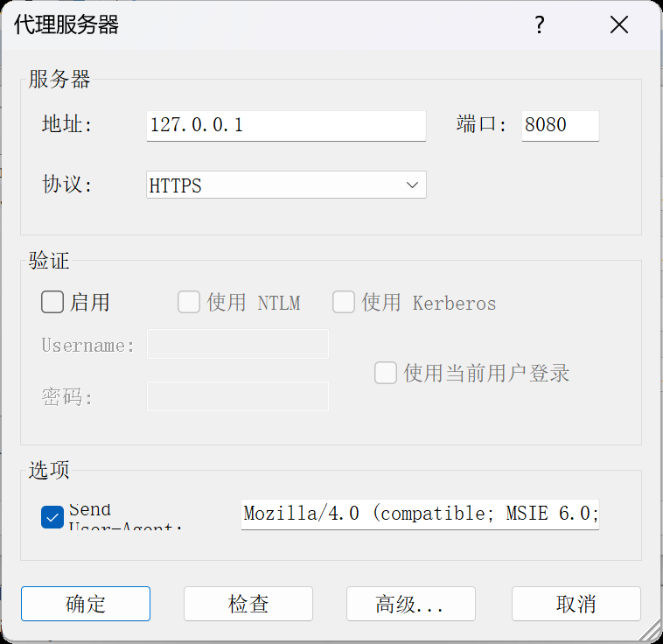Click the Mozilla/4.0 User-Agent text field
Screen dimensions: 663x644
coord(420,514)
